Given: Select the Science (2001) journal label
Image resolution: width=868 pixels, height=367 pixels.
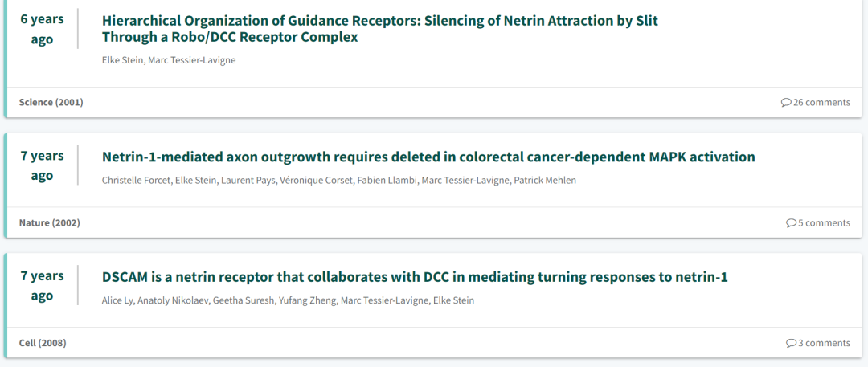Looking at the screenshot, I should pyautogui.click(x=51, y=103).
